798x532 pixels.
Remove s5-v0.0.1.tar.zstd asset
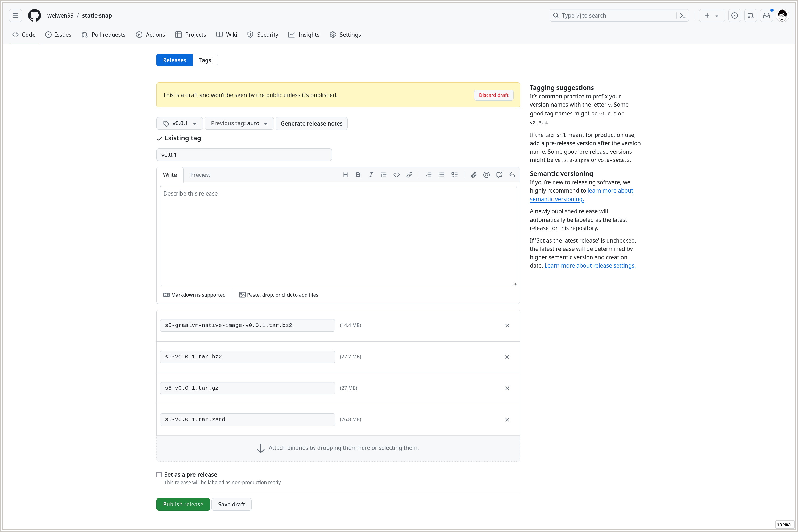[x=507, y=420]
